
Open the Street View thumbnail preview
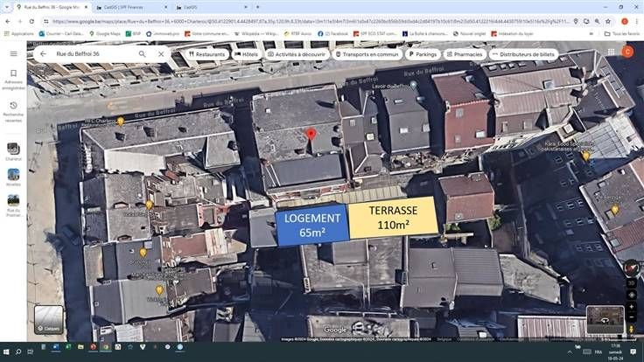(605, 320)
